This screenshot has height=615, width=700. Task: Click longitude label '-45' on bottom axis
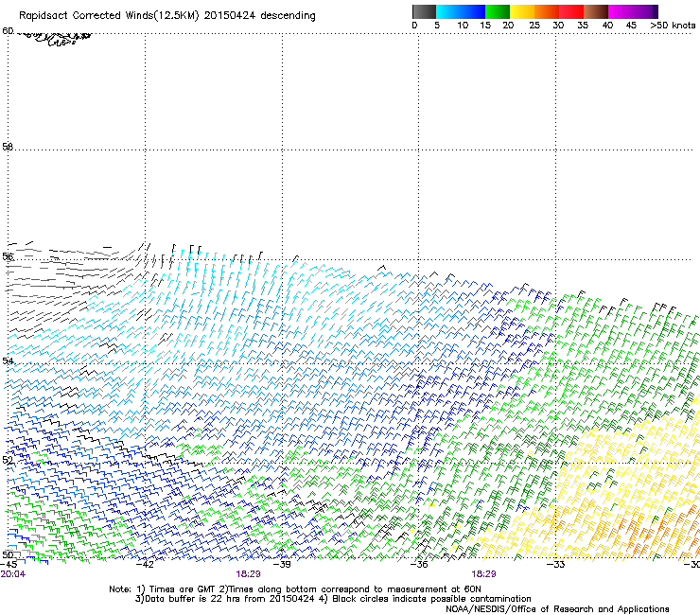point(9,565)
